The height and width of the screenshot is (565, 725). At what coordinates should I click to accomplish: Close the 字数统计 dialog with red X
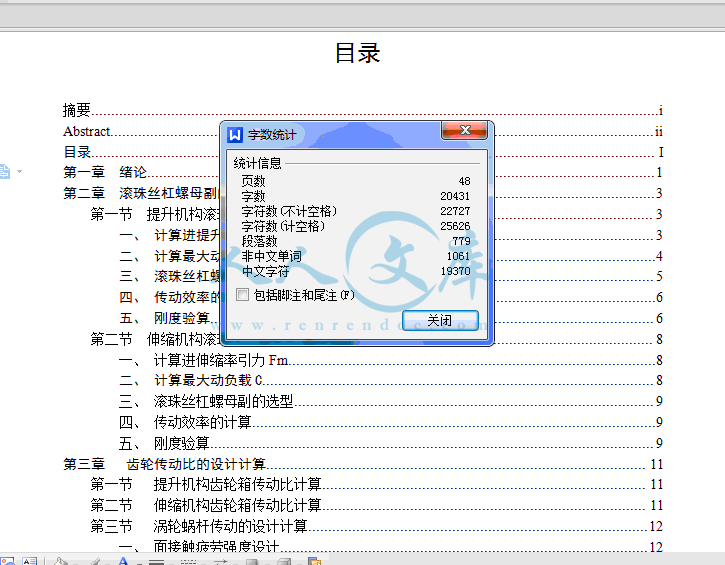click(x=465, y=130)
